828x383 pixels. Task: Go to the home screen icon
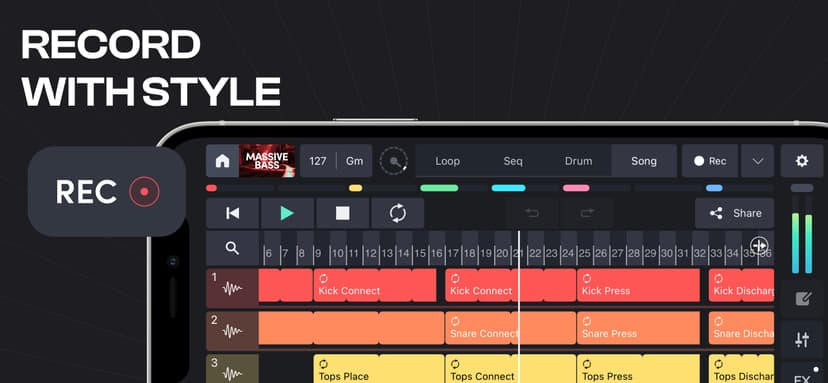[x=222, y=161]
